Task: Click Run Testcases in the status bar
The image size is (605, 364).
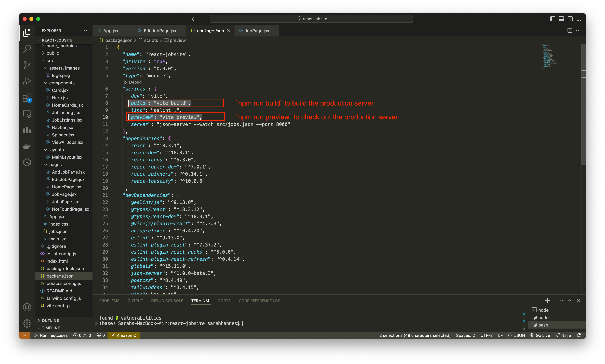Action: click(50, 335)
